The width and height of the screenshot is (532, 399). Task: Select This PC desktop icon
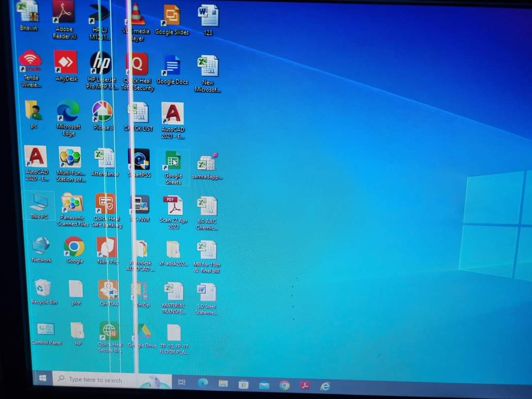(39, 206)
